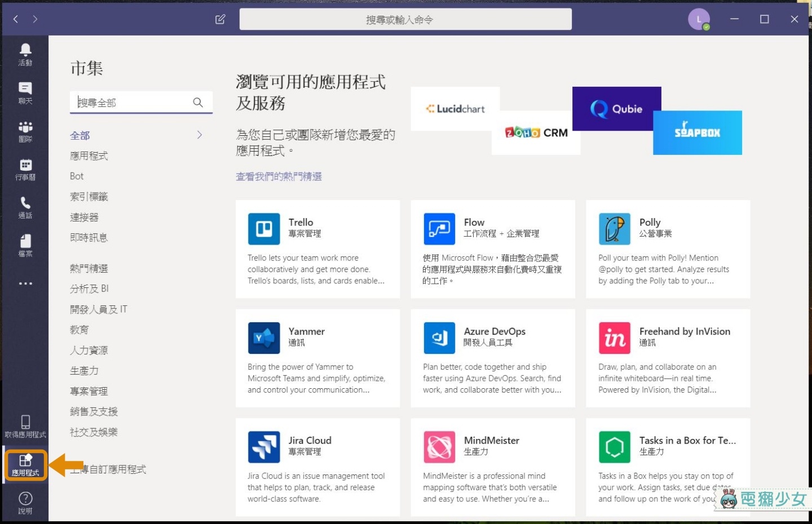
Task: Select the 熱門精選 category
Action: pos(89,268)
